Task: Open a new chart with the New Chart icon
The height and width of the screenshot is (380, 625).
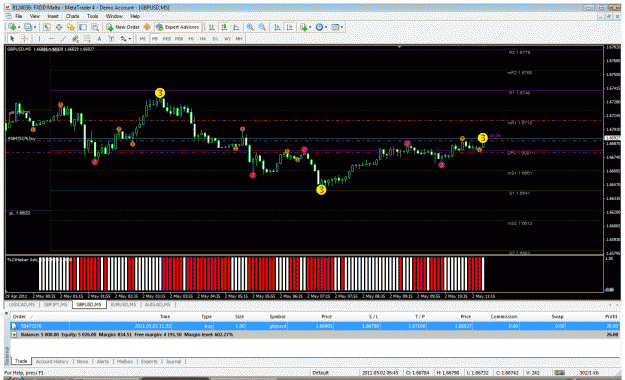Action: (12, 27)
